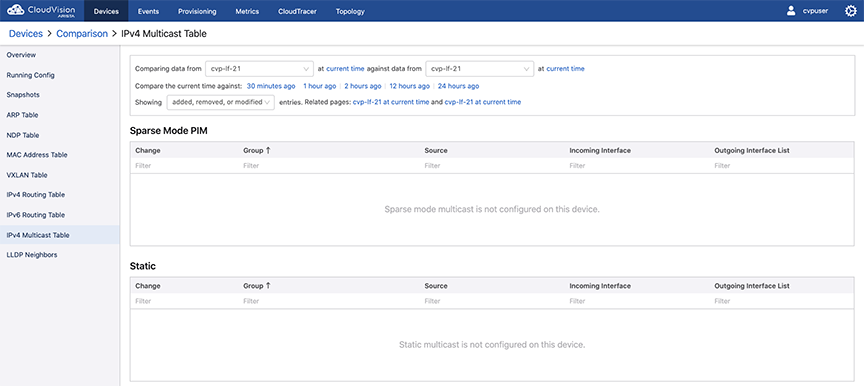Open the Topology tab

(x=350, y=11)
